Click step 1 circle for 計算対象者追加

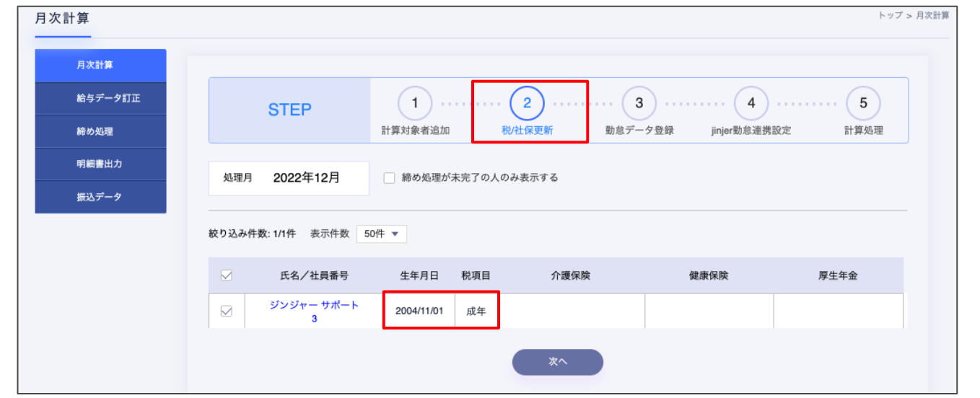pyautogui.click(x=415, y=103)
